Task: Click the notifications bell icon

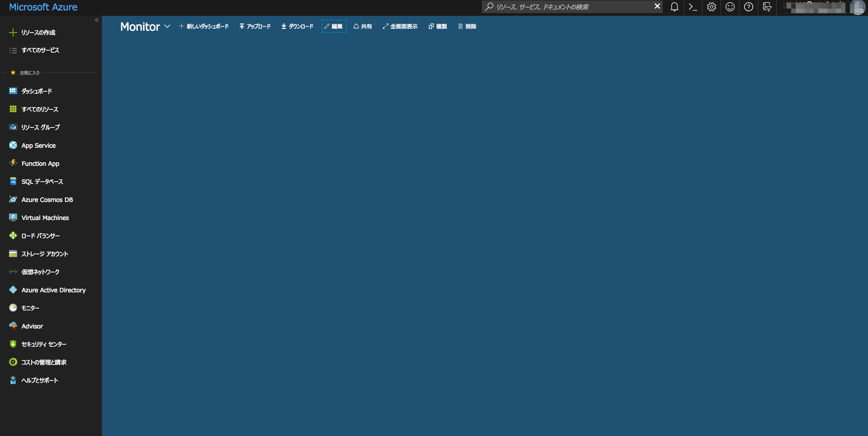Action: [674, 7]
